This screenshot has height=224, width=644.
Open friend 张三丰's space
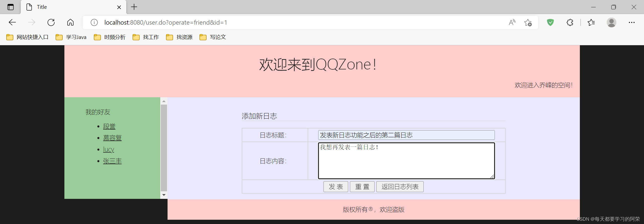112,161
